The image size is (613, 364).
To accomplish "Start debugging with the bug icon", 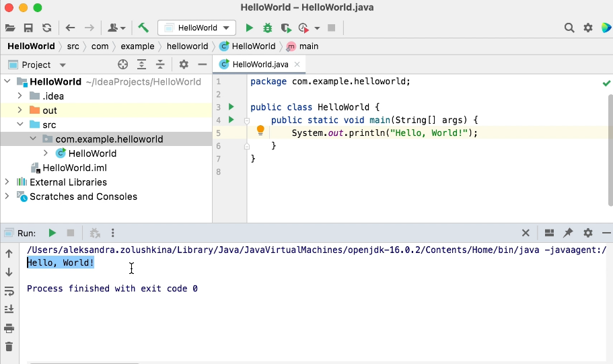I will [x=267, y=28].
